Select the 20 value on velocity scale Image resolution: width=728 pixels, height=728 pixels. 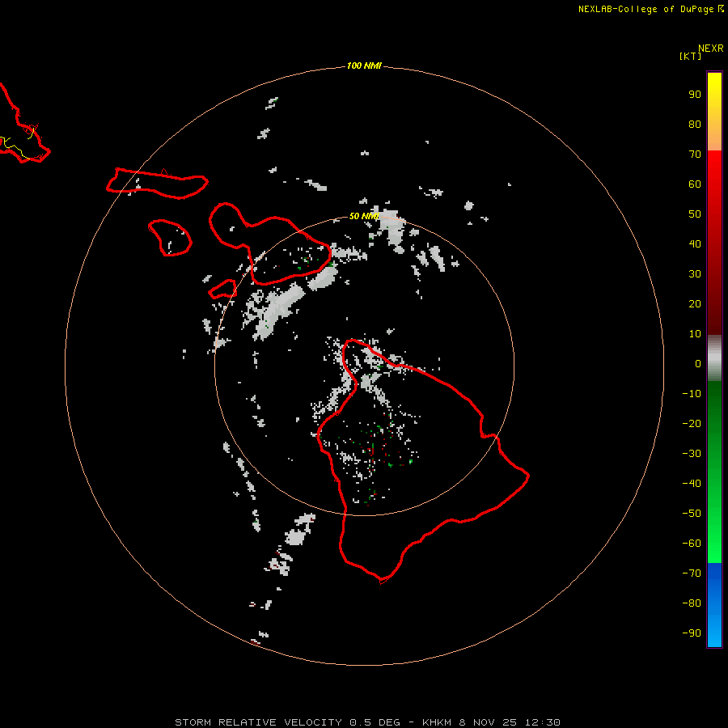tap(695, 303)
